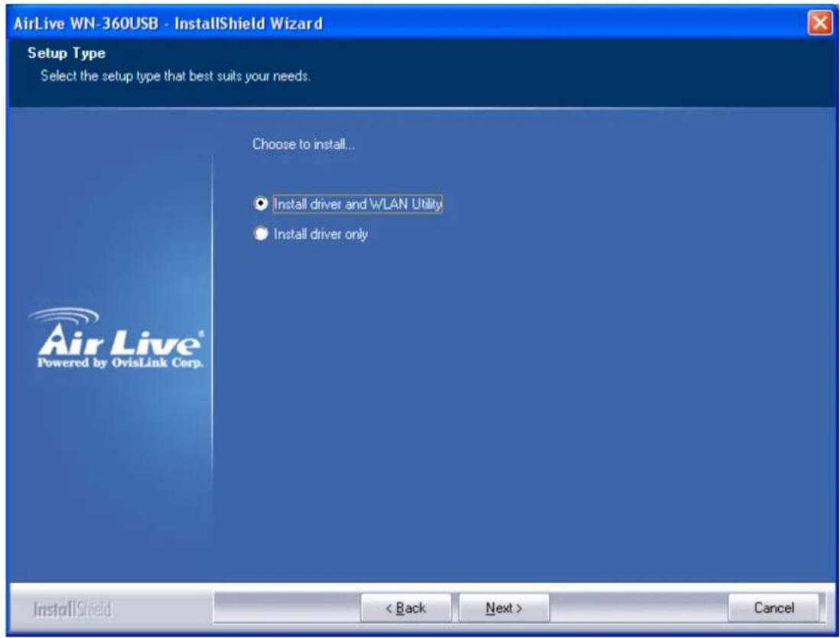840x638 pixels.
Task: Select Install driver only radio button
Action: coord(260,234)
